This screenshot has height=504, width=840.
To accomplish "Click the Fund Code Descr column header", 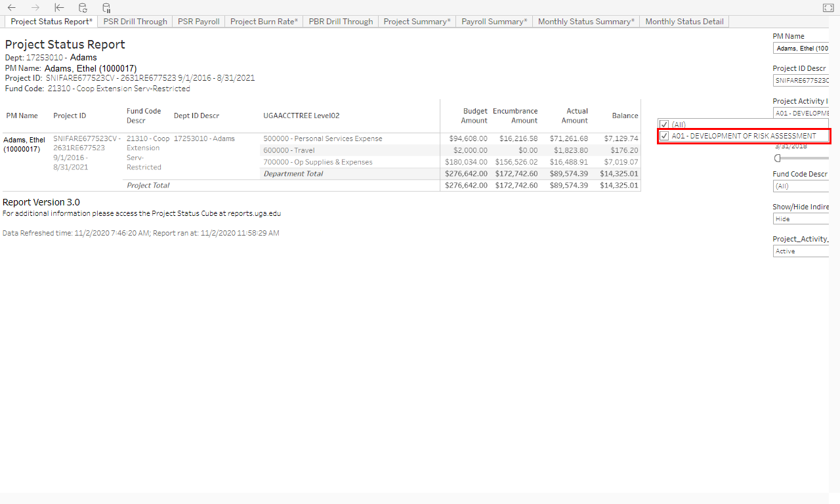I will tap(144, 115).
